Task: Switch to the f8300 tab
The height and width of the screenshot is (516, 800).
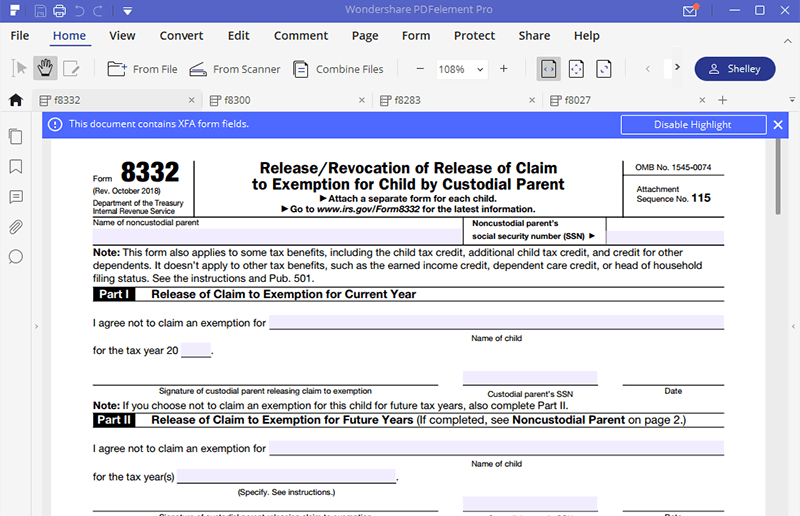Action: coord(238,100)
